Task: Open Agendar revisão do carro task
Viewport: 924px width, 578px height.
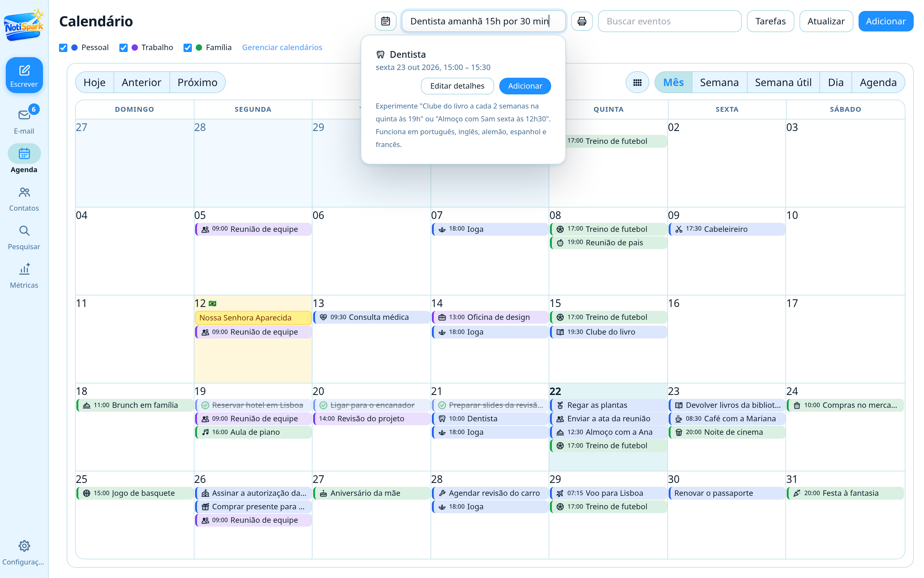Action: tap(490, 493)
